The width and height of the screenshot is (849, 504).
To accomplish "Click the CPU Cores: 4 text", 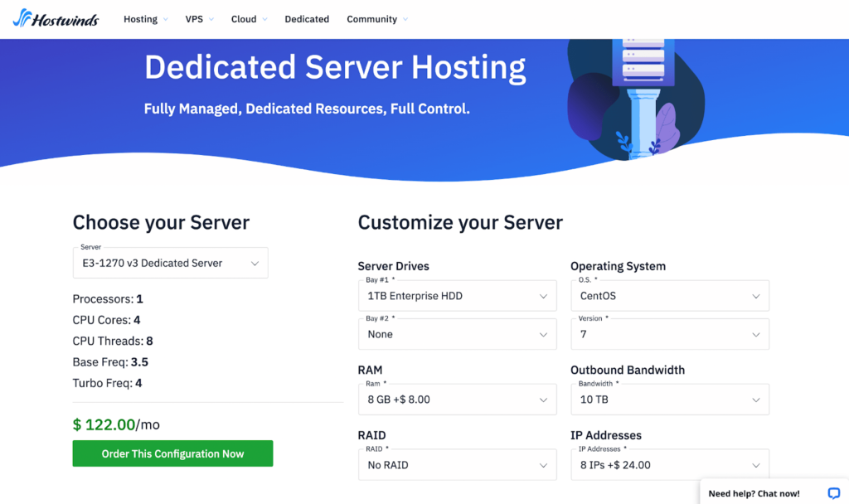I will [107, 320].
